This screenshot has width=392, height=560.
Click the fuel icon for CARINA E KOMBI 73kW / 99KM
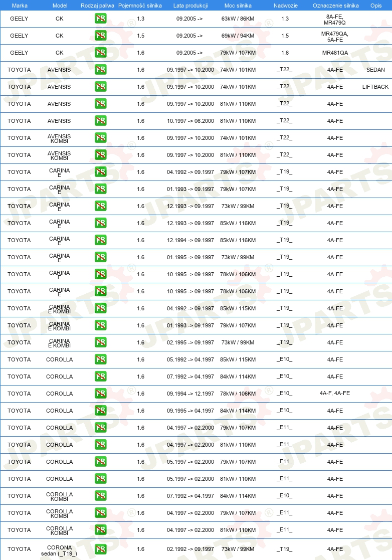101,342
